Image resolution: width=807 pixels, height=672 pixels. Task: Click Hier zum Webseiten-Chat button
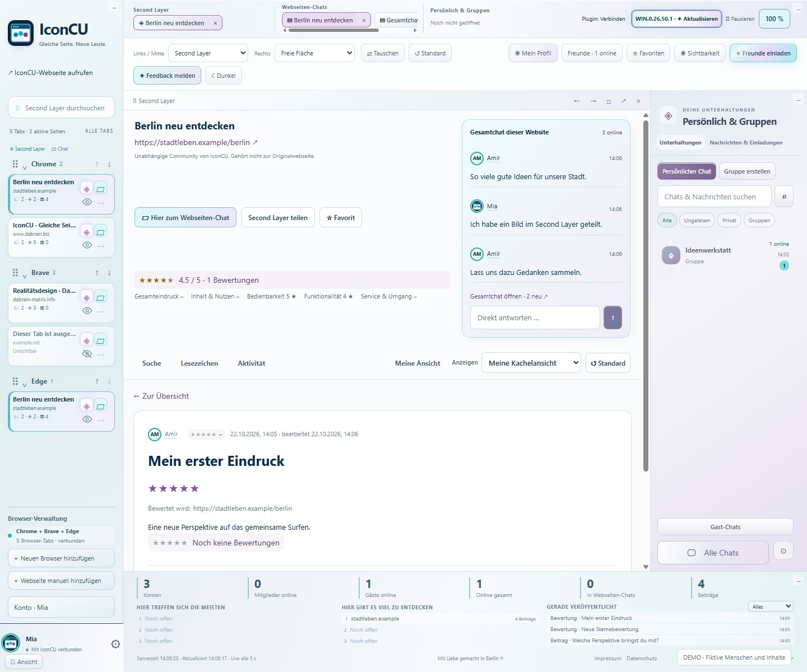185,218
